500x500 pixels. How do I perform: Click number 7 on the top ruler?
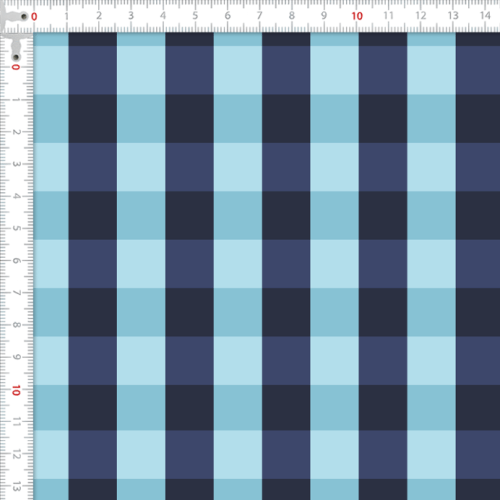click(x=259, y=16)
